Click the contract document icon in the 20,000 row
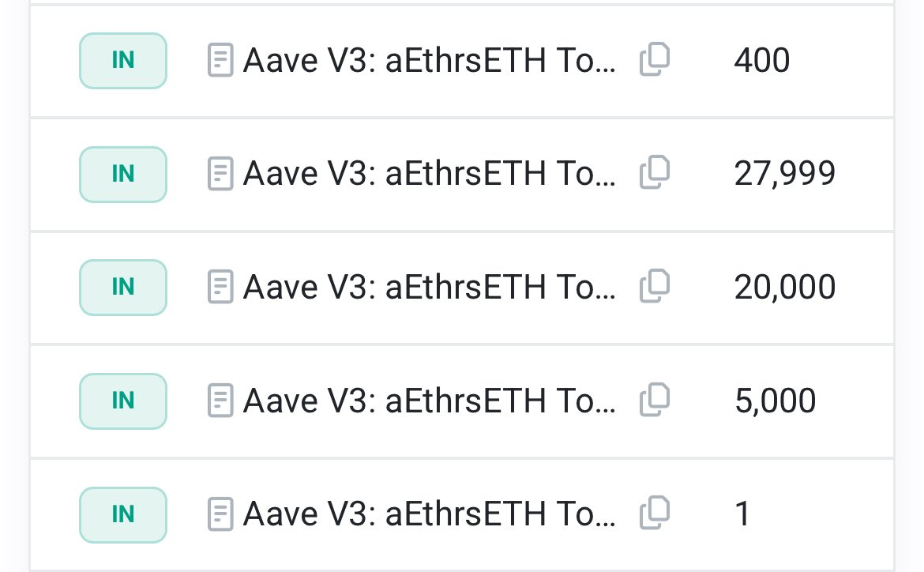 point(220,287)
